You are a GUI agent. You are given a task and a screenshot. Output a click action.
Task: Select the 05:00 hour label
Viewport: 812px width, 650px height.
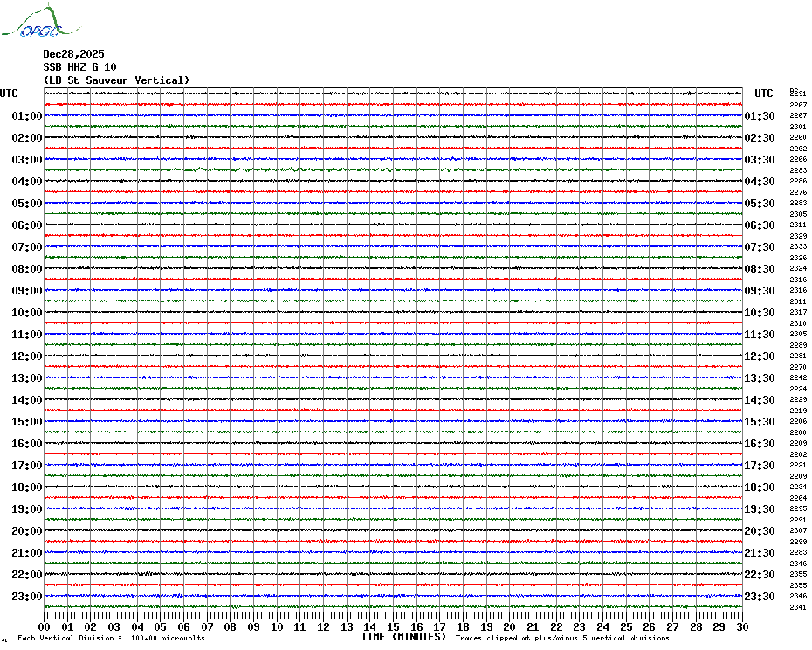tap(27, 204)
